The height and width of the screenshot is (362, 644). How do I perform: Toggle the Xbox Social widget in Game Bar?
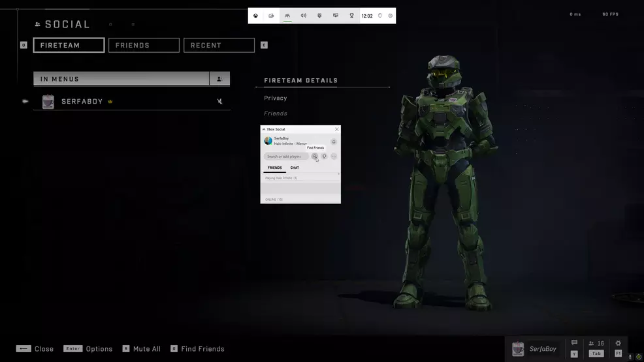pyautogui.click(x=287, y=16)
